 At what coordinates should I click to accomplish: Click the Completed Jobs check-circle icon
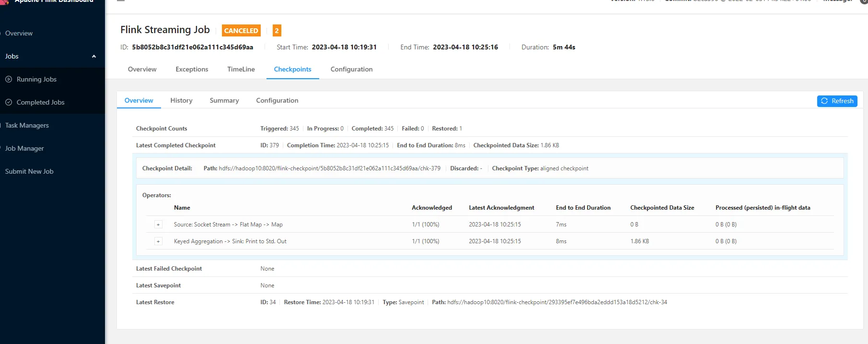click(9, 102)
